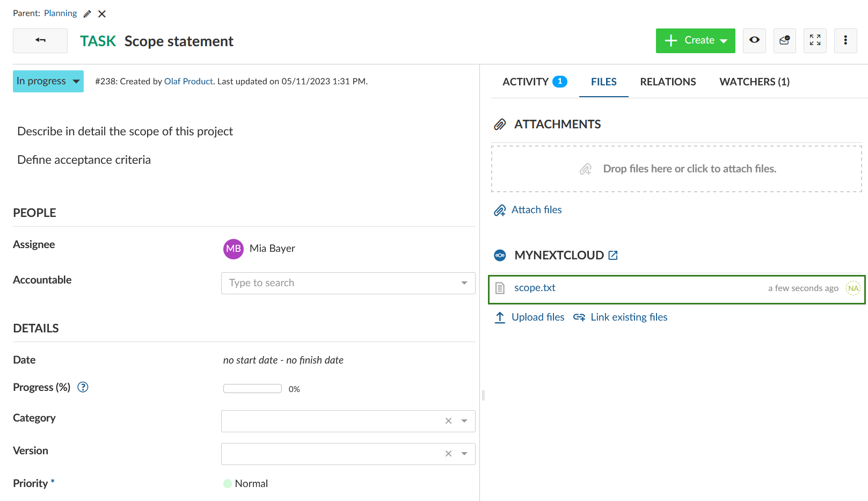Screen dimensions: 868x501
Task: Open MyNextcloud external link icon
Action: click(x=613, y=256)
